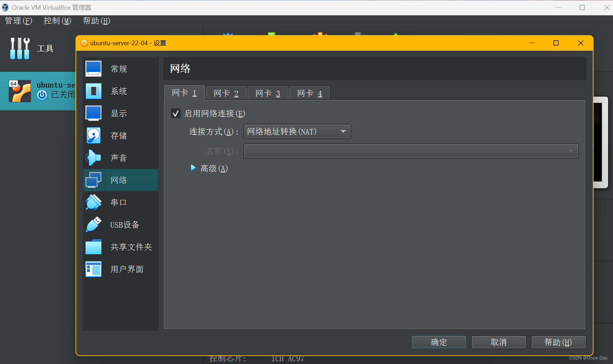Open the 连接方式 NAT dropdown

297,131
